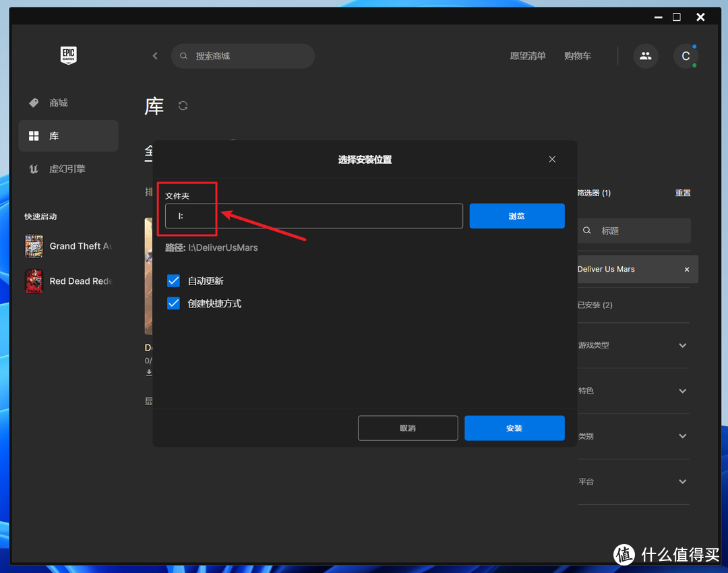Click the 搜索商城 search box
This screenshot has width=728, height=573.
pyautogui.click(x=243, y=56)
